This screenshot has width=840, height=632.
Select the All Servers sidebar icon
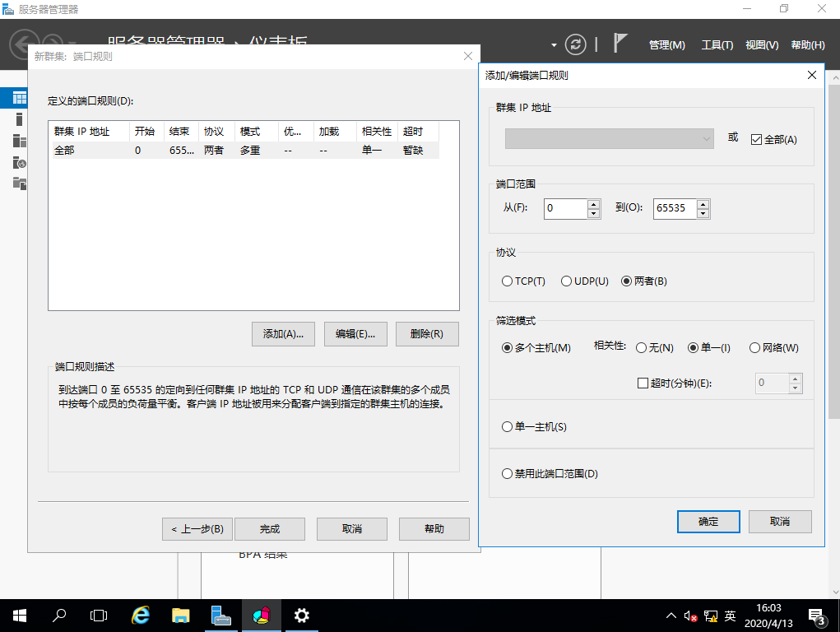click(x=18, y=140)
